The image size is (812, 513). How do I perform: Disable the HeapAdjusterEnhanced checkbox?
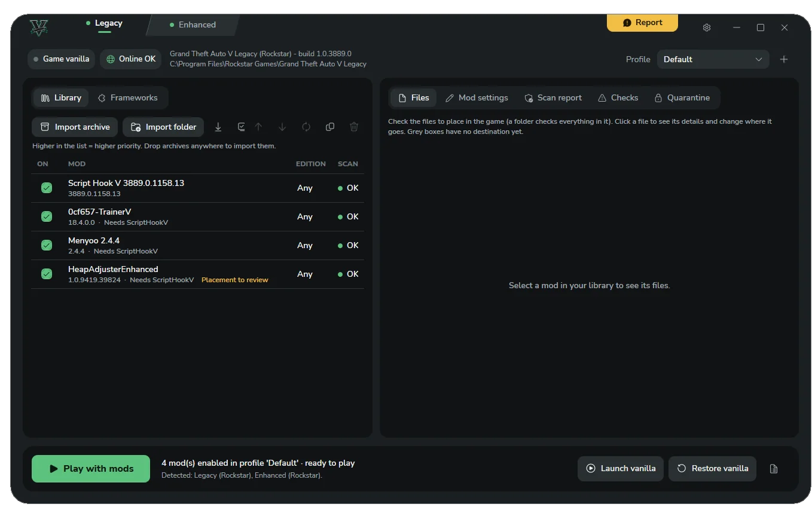coord(47,274)
